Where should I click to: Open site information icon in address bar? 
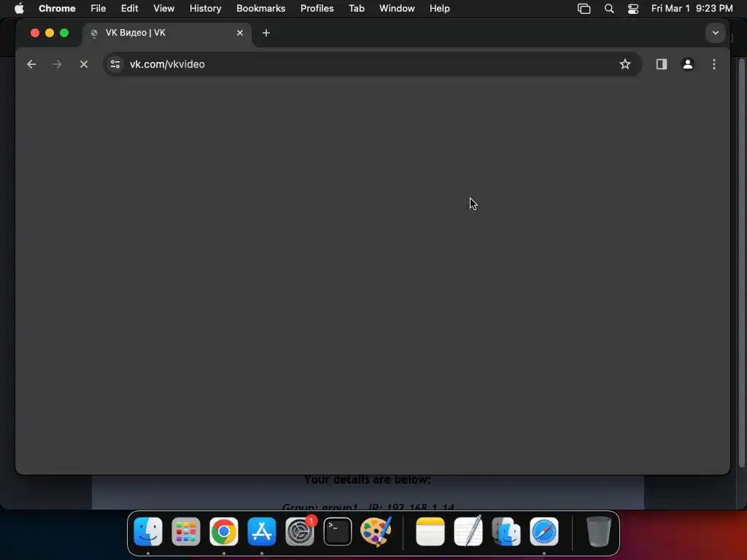[x=115, y=64]
